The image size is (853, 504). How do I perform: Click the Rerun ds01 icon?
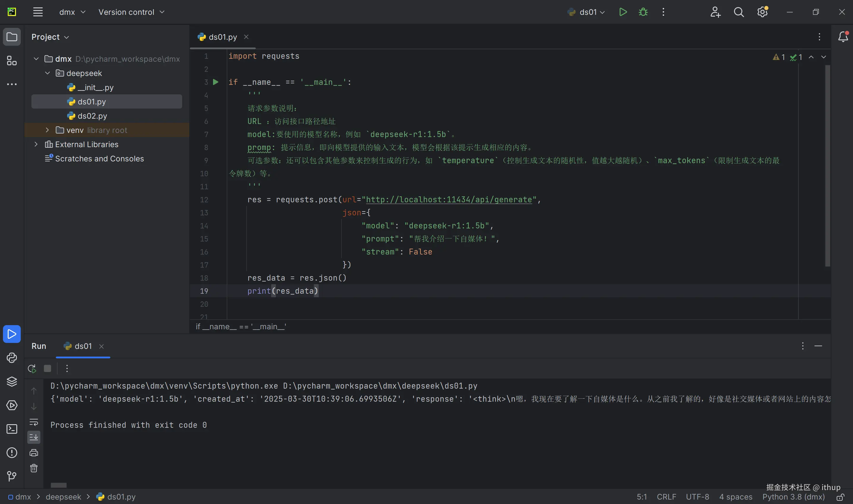(x=32, y=368)
